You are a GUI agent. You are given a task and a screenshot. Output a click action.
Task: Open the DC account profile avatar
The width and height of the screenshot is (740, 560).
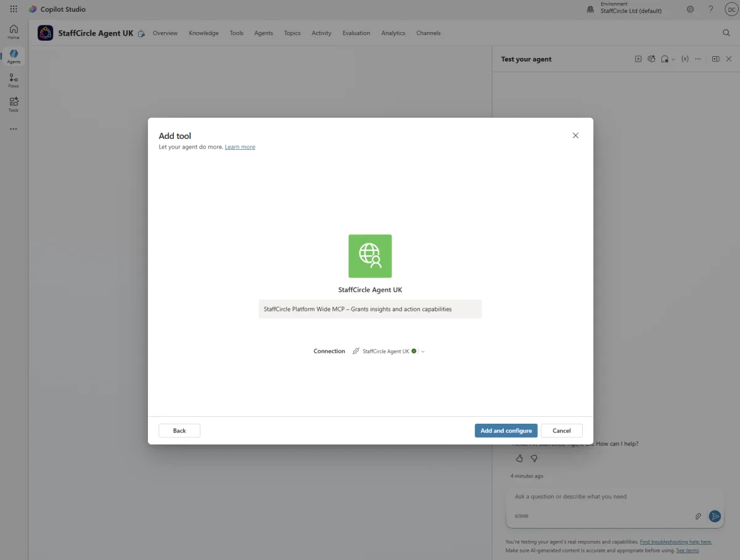[x=731, y=9]
